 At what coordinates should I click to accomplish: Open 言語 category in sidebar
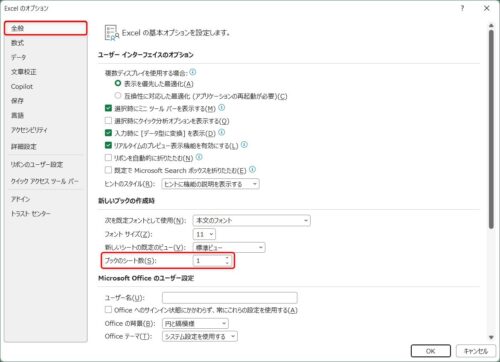point(46,115)
